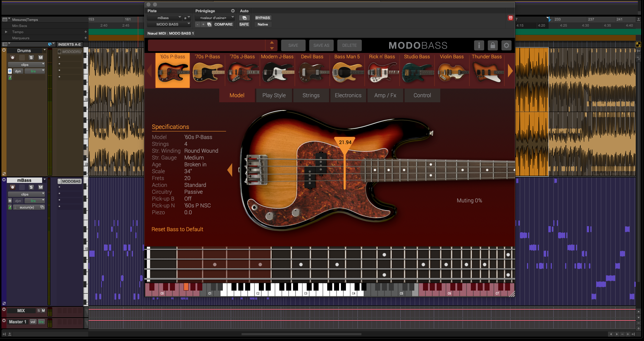Pick the Bass Man 5 model
This screenshot has height=341, width=644.
347,70
